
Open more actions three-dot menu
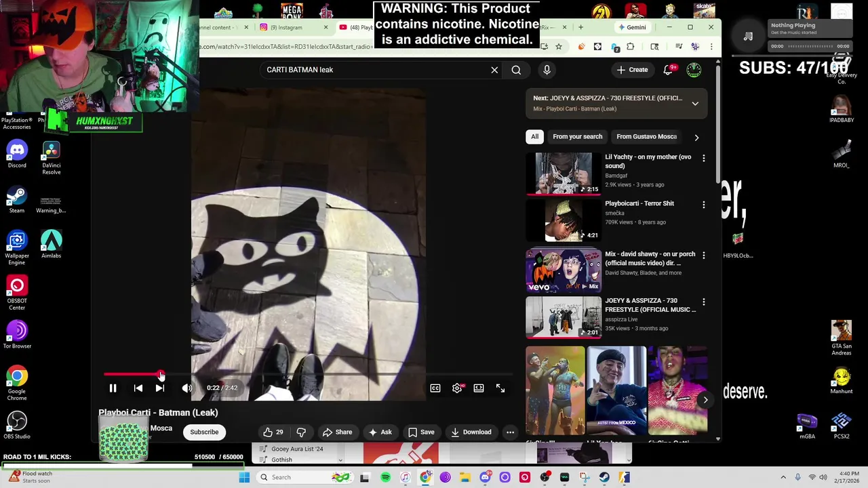point(510,432)
